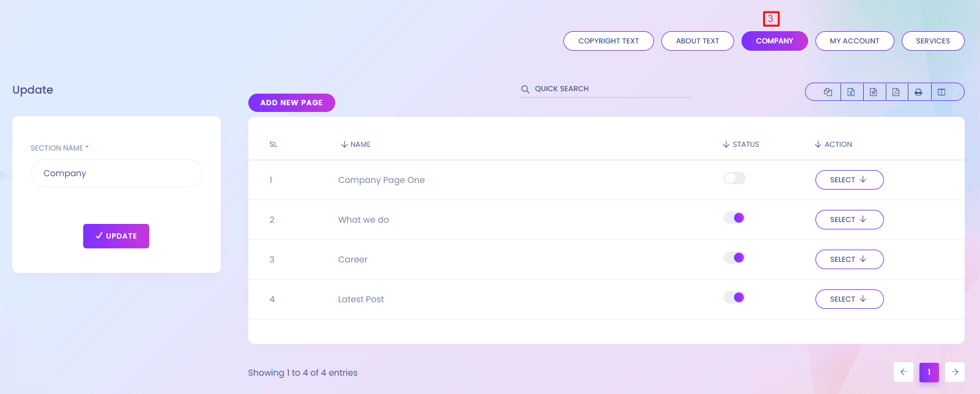Click the Add New Page button
This screenshot has height=394, width=980.
coord(291,103)
